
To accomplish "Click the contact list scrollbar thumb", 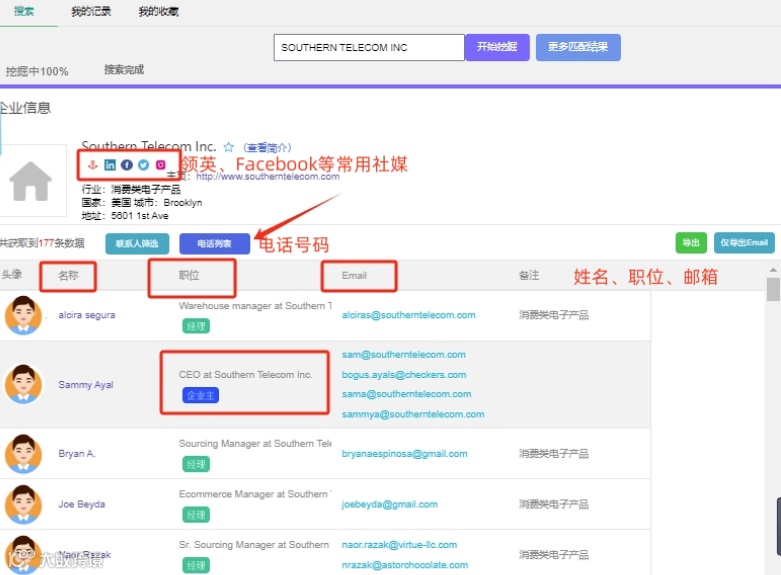I will tap(773, 289).
